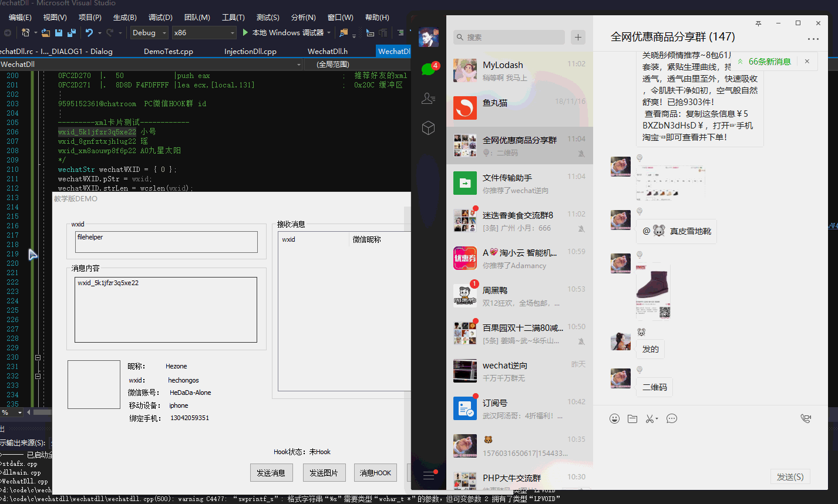Click the Find in Files toolbar icon
This screenshot has height=504, width=838.
coord(344,33)
